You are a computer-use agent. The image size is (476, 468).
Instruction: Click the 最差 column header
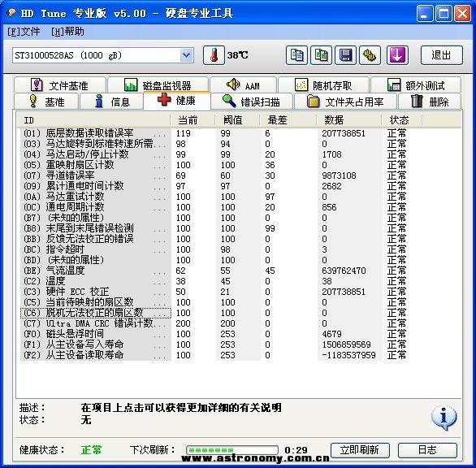pos(288,120)
